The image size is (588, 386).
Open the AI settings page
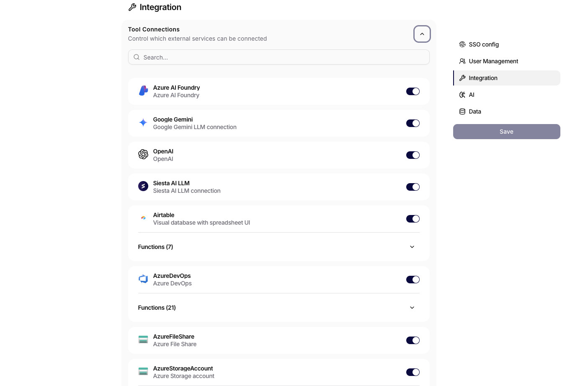tap(507, 95)
